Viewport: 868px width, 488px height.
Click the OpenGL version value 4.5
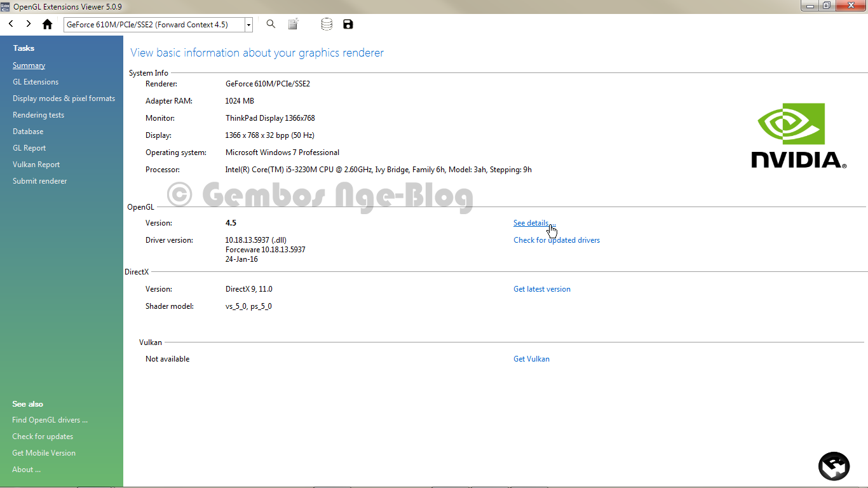(231, 223)
